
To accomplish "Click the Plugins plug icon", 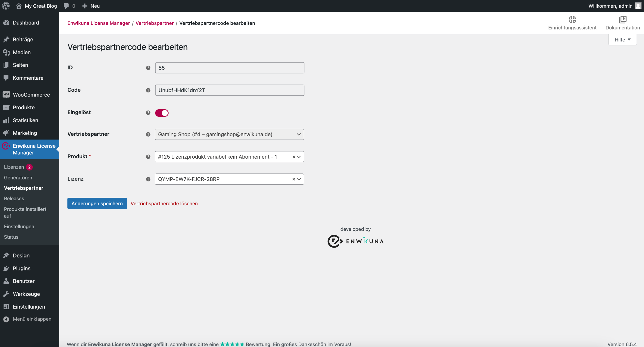I will (x=6, y=268).
